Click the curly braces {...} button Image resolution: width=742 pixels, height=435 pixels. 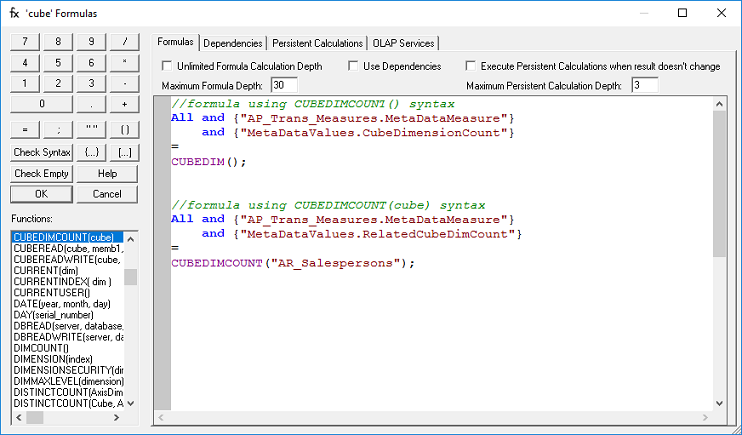(91, 152)
